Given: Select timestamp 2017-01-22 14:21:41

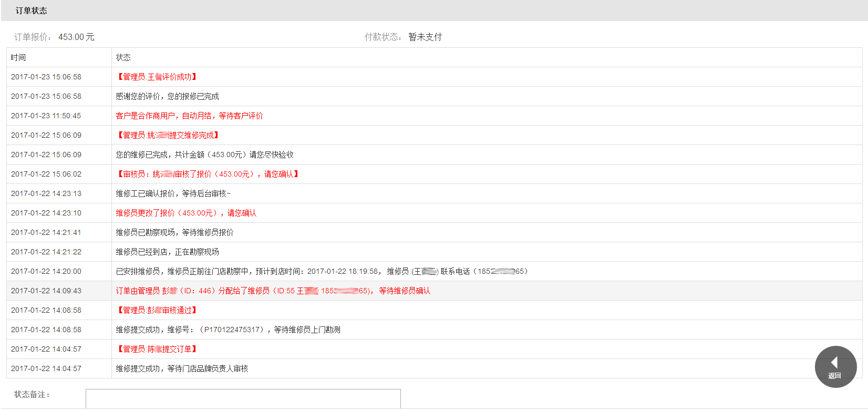Looking at the screenshot, I should pyautogui.click(x=46, y=232).
